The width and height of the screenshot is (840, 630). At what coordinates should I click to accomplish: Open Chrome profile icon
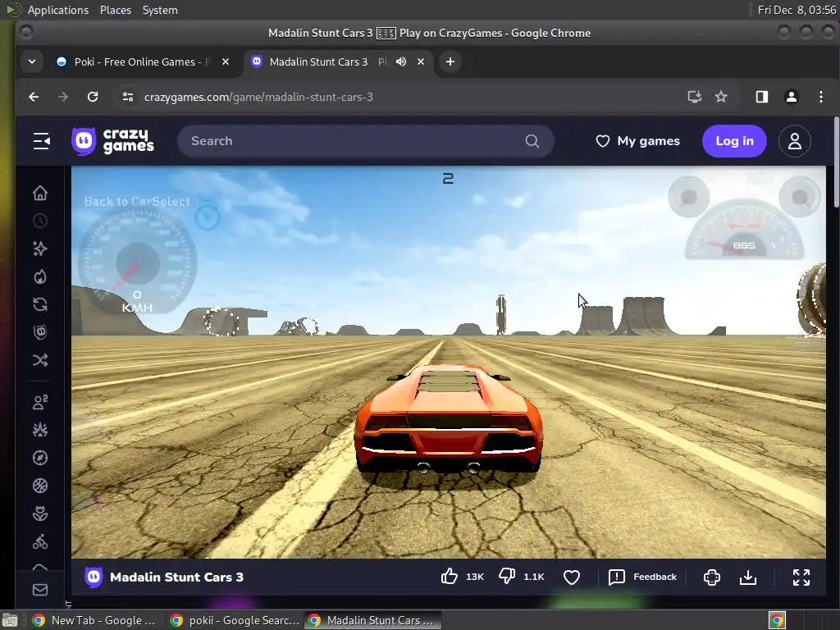point(792,97)
